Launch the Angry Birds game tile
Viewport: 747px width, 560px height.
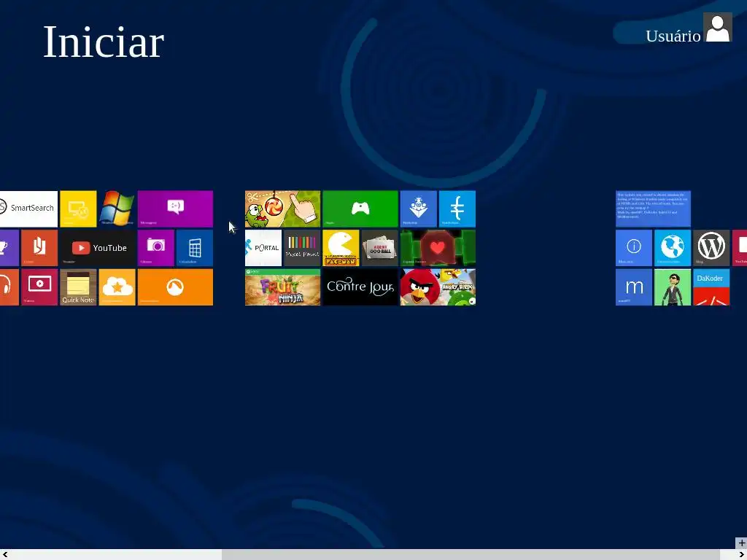click(x=438, y=287)
